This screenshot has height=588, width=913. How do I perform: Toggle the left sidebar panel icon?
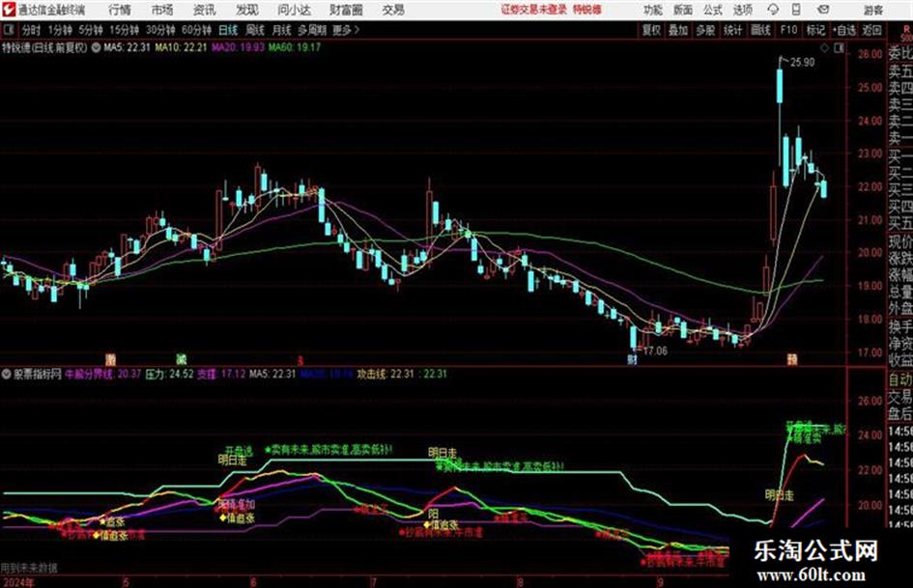tap(8, 29)
